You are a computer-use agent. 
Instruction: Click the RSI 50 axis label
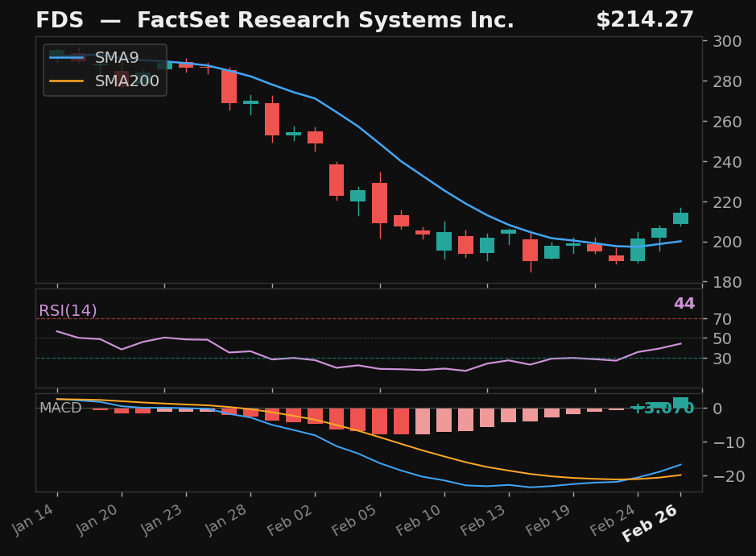pyautogui.click(x=722, y=338)
